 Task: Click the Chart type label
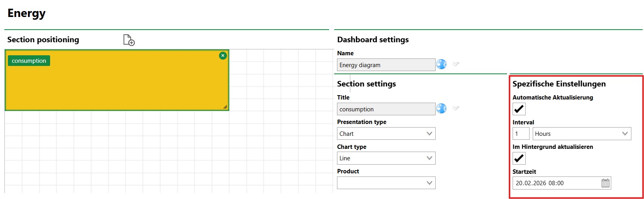point(352,147)
